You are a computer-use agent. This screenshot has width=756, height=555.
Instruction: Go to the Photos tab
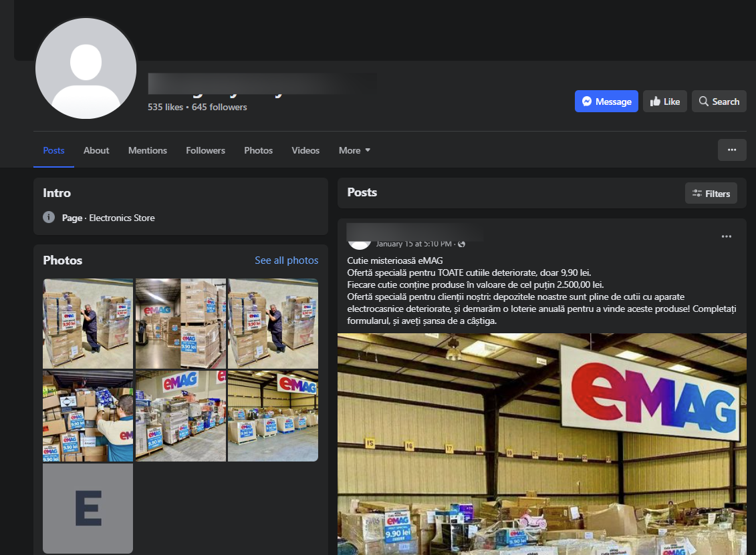pos(258,150)
